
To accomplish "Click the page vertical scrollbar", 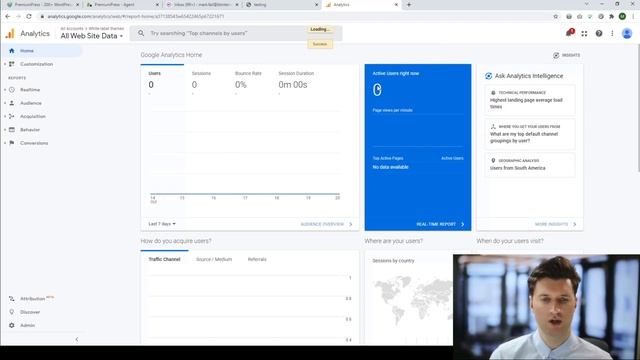I will (x=638, y=108).
